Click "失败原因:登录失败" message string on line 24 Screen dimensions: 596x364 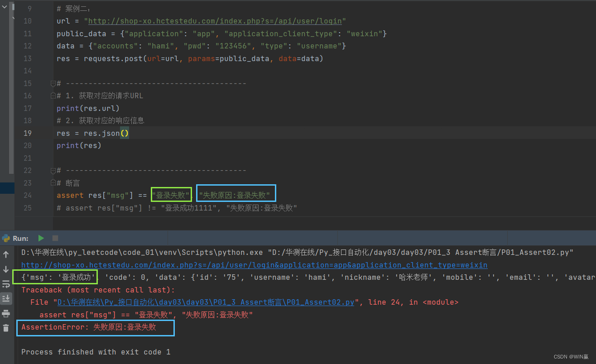click(x=236, y=195)
